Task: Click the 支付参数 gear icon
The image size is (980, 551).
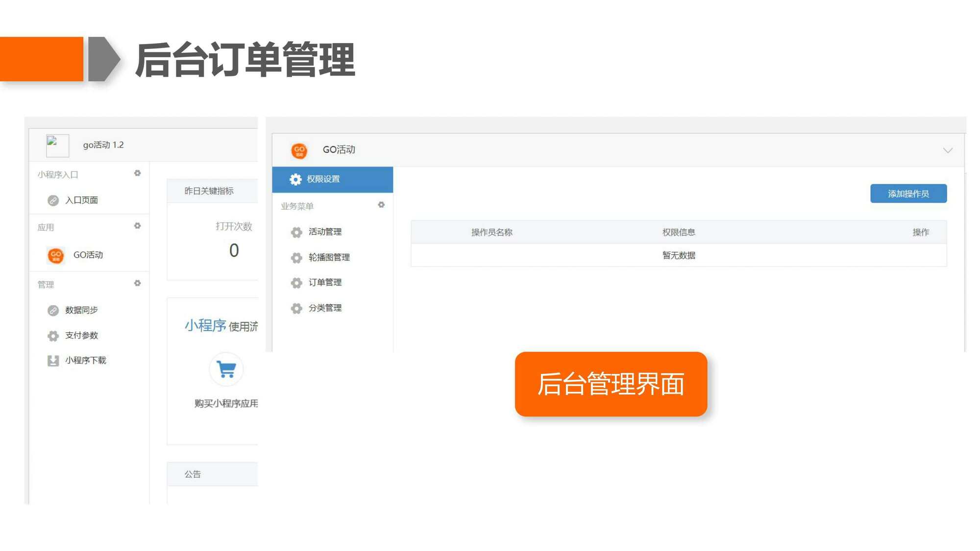Action: tap(53, 336)
